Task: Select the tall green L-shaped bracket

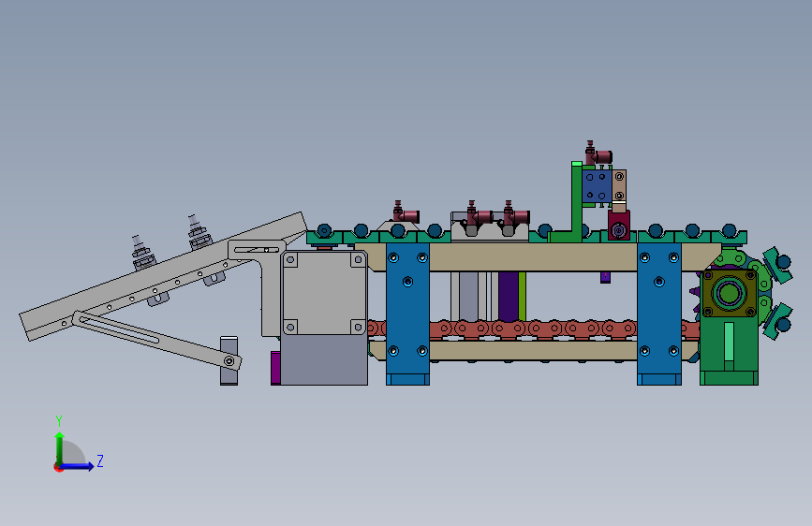Action: [575, 202]
